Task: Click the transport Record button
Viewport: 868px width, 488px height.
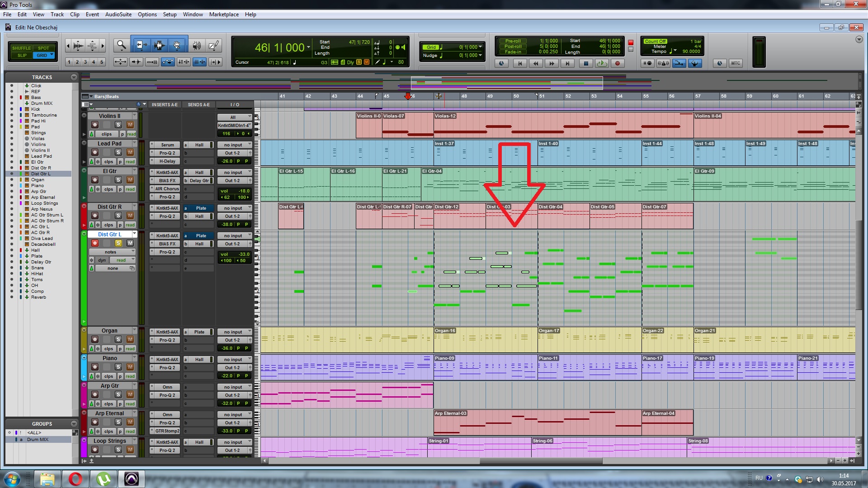Action: coord(618,63)
